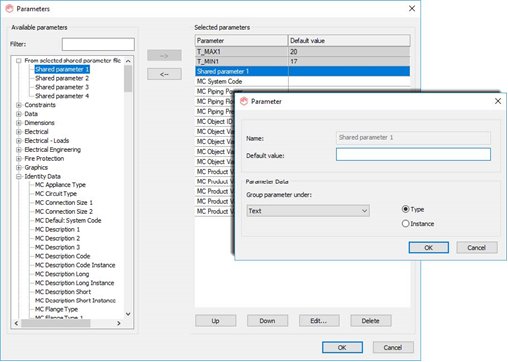Click the Up button
The width and height of the screenshot is (508, 362).
[215, 321]
